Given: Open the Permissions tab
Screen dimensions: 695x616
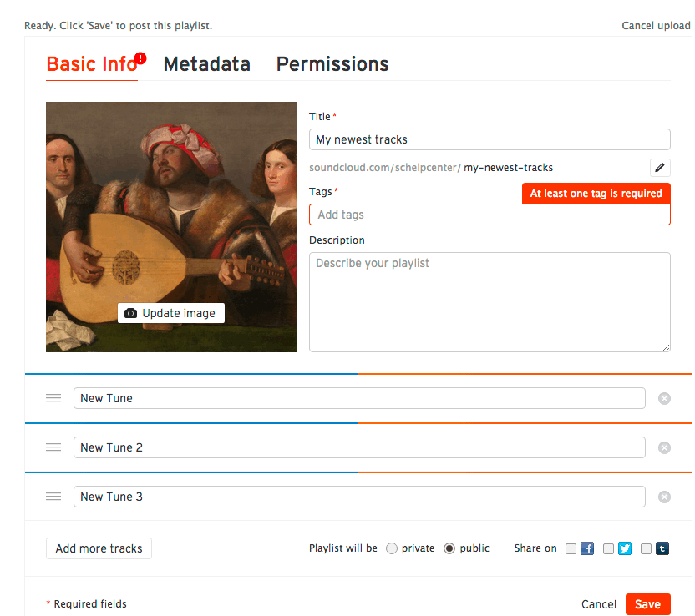Looking at the screenshot, I should 332,64.
